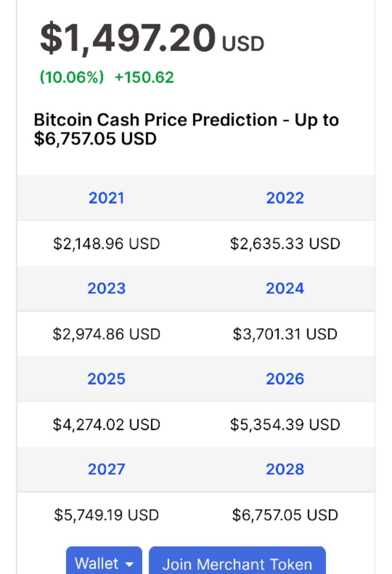Select the $2,148.96 USD price cell

(x=106, y=243)
